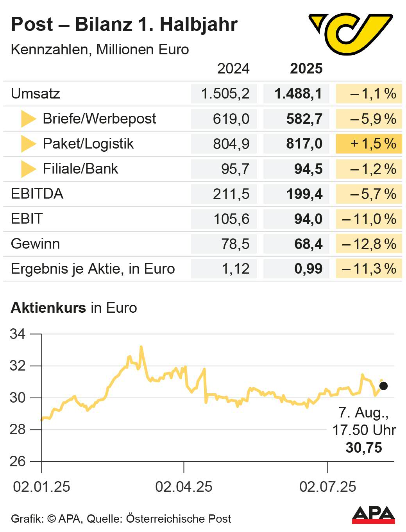Image resolution: width=406 pixels, height=532 pixels.
Task: Click the Ergebnis je Aktie row label
Action: (93, 269)
